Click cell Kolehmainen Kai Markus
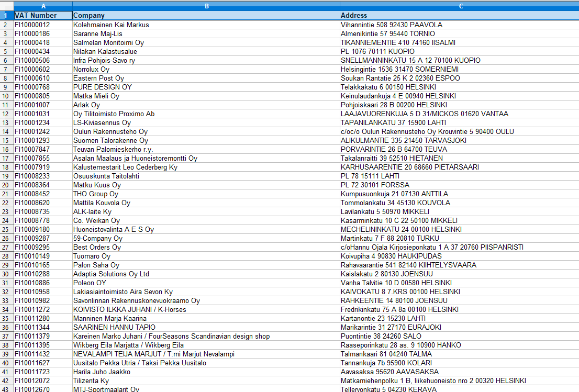Viewport: 579px width, 392px height. 206,25
